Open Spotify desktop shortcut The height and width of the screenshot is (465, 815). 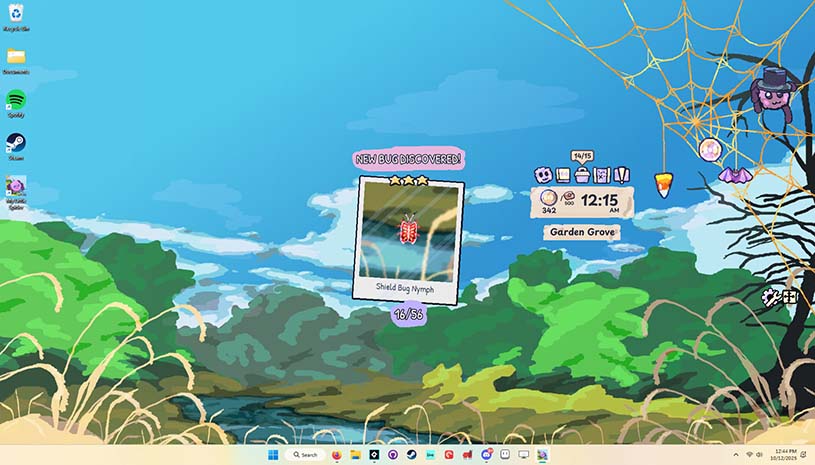coord(15,100)
